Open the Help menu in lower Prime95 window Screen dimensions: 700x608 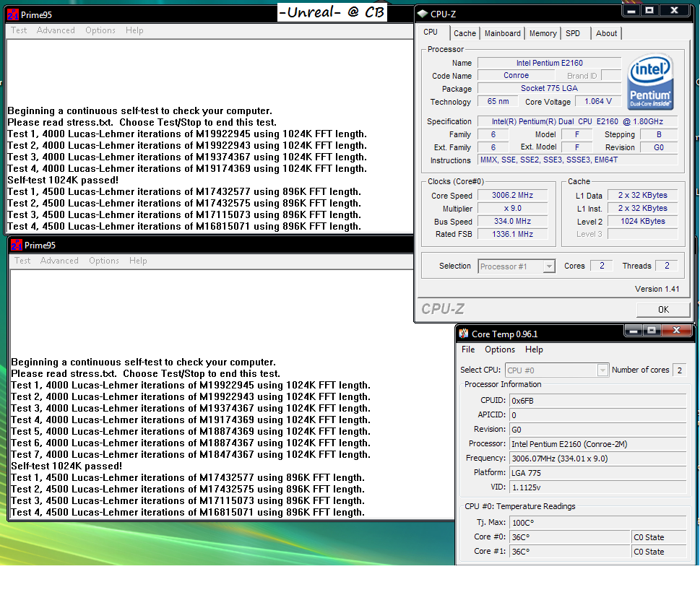[x=138, y=261]
